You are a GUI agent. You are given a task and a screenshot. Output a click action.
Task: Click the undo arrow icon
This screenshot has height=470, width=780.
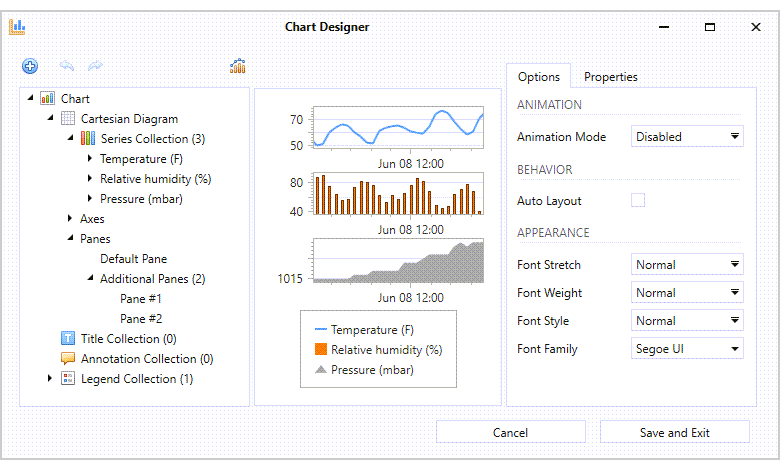tap(67, 66)
